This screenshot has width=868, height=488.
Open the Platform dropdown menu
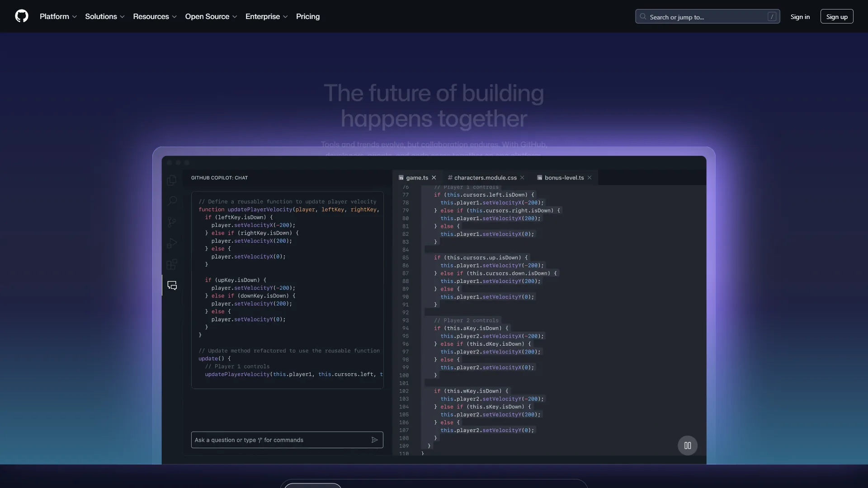58,16
